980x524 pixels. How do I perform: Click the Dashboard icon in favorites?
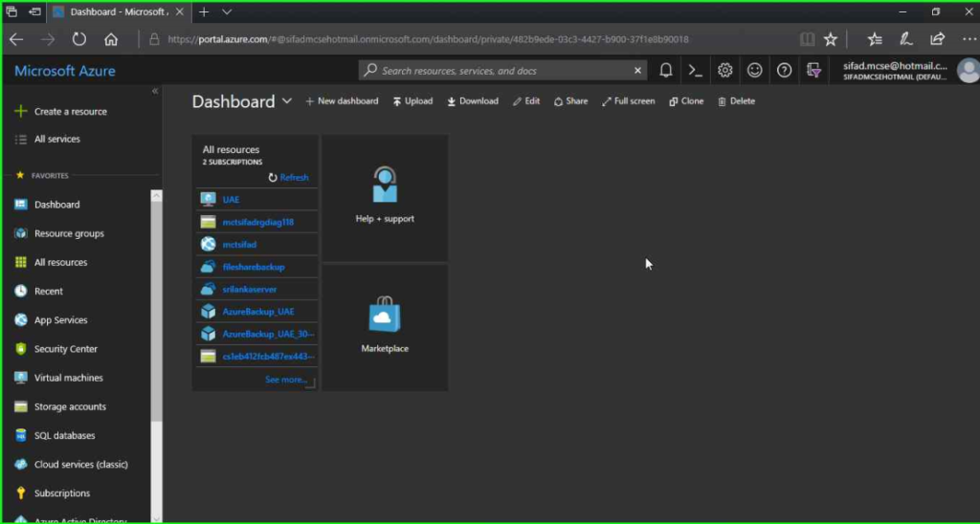(21, 205)
